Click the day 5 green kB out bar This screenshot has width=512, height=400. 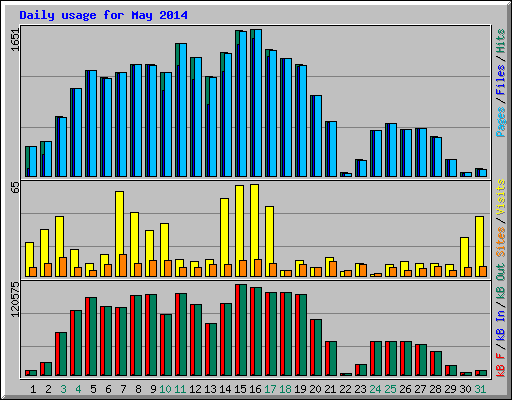pos(93,337)
